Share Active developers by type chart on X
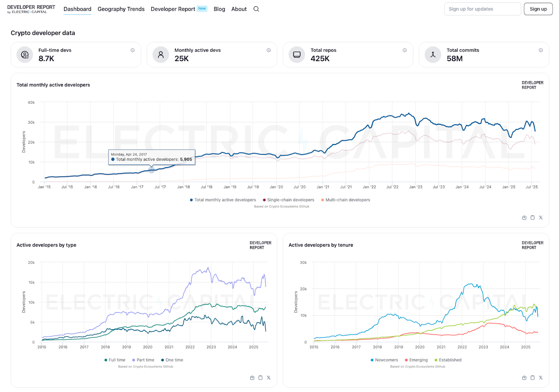Image resolution: width=559 pixels, height=392 pixels. point(269,378)
